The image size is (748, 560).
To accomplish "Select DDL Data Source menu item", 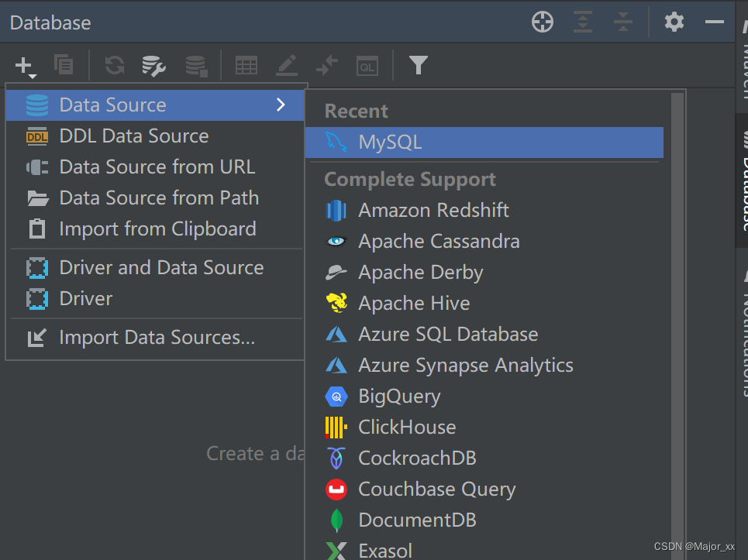I will tap(155, 136).
